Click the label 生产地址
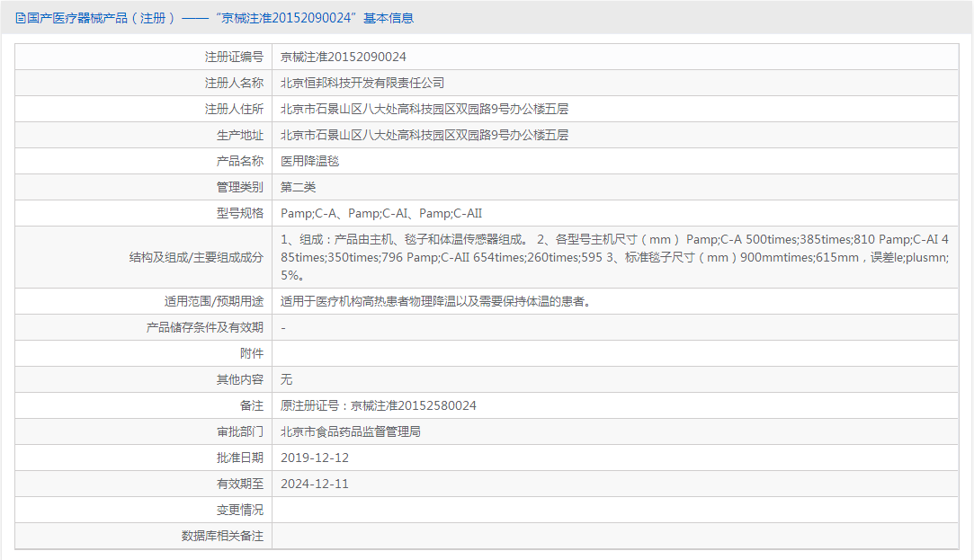 [x=240, y=136]
